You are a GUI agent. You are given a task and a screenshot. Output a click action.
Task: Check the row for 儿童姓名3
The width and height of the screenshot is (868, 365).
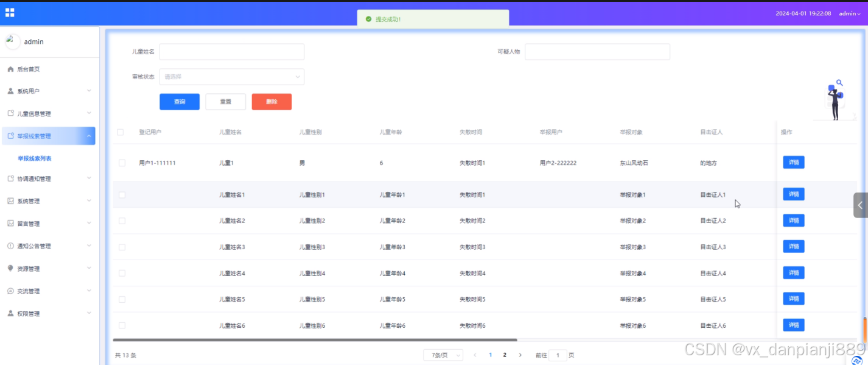tap(122, 247)
